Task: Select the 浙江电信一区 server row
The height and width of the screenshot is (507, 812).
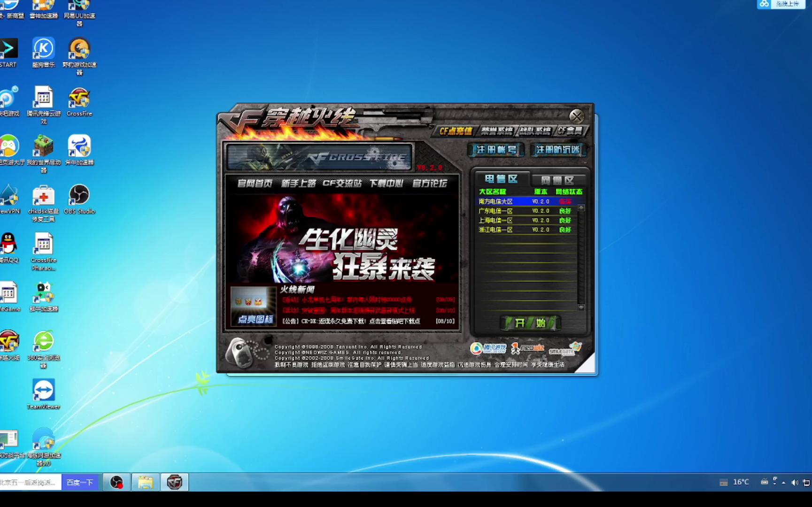Action: pyautogui.click(x=527, y=230)
